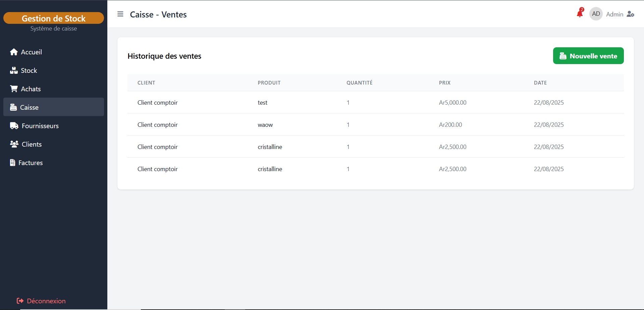Click the Gestion de Stock logo
The width and height of the screenshot is (644, 310).
point(54,18)
